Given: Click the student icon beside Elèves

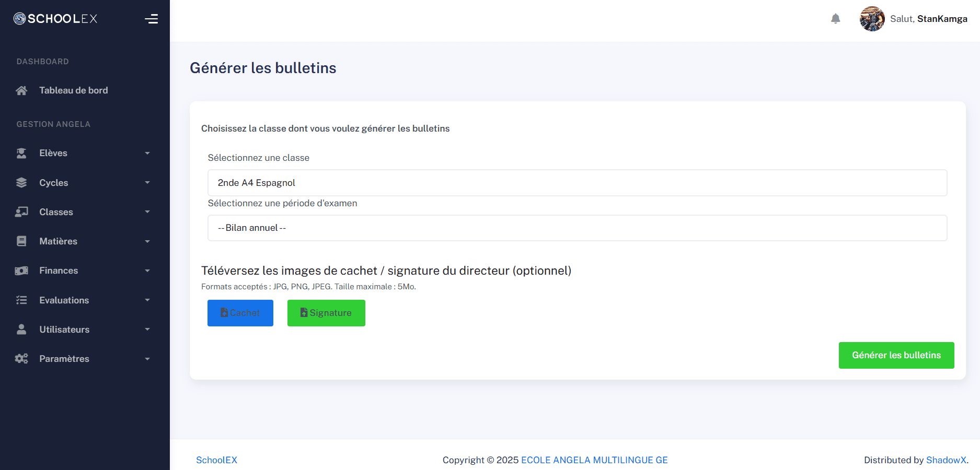Looking at the screenshot, I should [21, 153].
